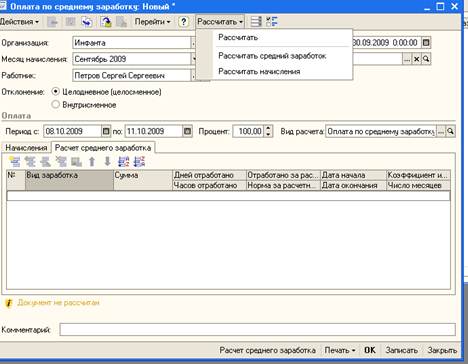Click the info icon near Документ не рассчитан
Screen dimensions: 468x364
pyautogui.click(x=9, y=303)
